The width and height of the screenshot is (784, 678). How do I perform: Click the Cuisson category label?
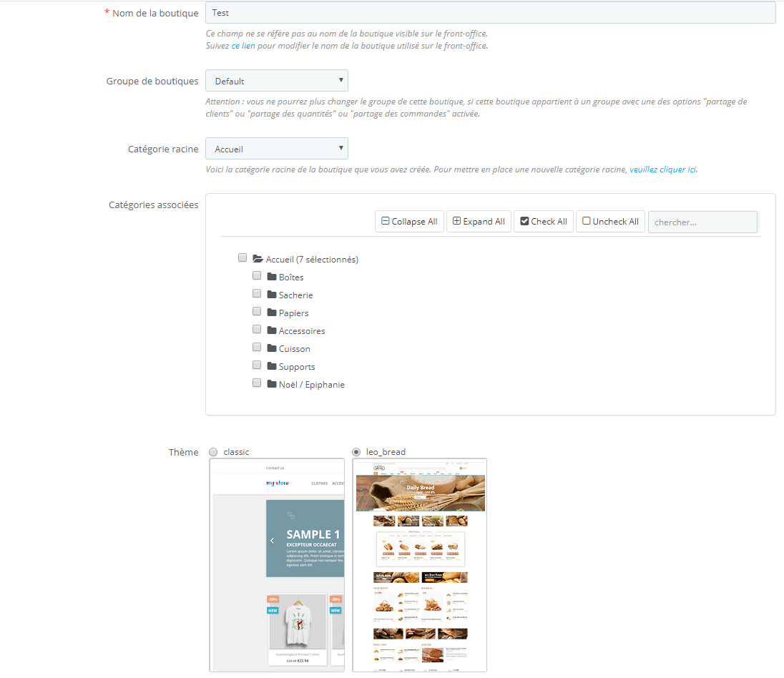click(294, 349)
